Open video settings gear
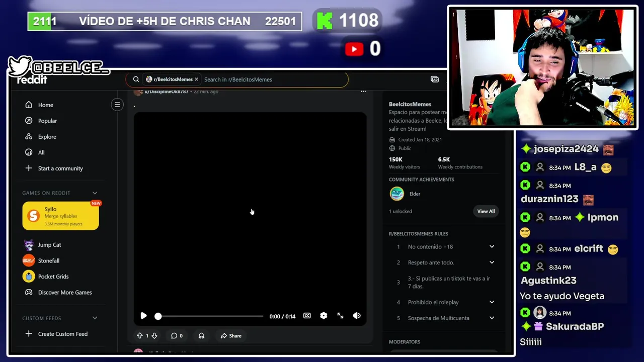 pyautogui.click(x=324, y=316)
